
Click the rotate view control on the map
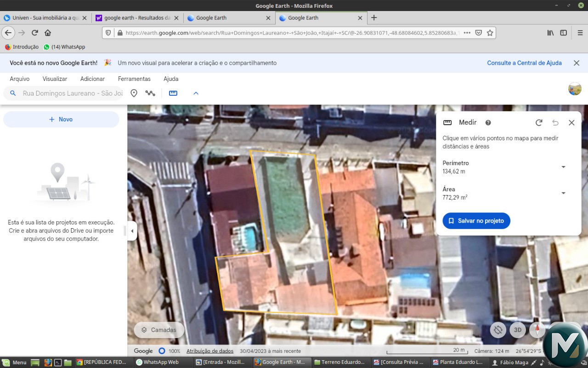(498, 330)
